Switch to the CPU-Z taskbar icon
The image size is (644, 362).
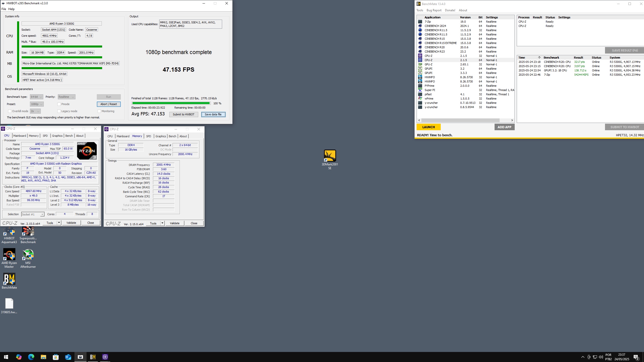pyautogui.click(x=105, y=357)
